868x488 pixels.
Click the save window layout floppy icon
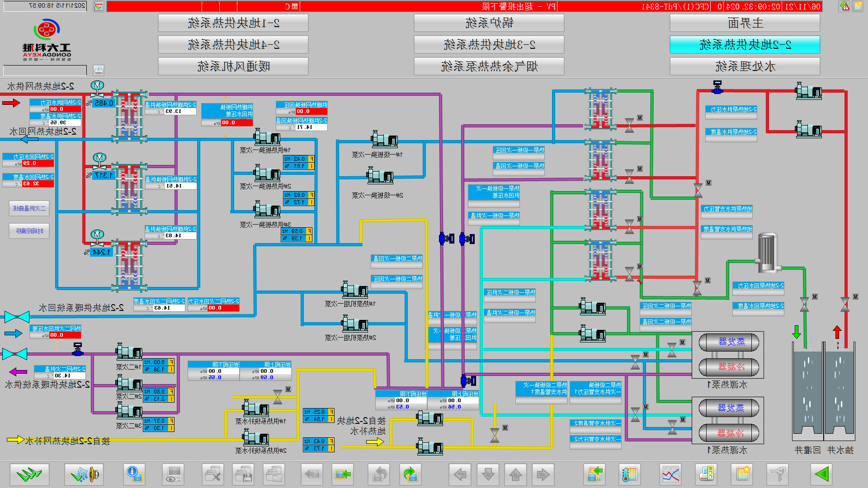coord(243,474)
